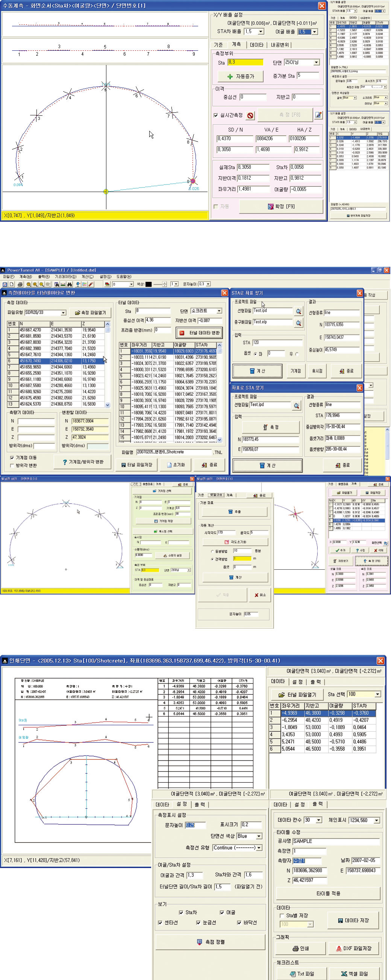Click the binoculars find icon in toolbar

coord(70,284)
